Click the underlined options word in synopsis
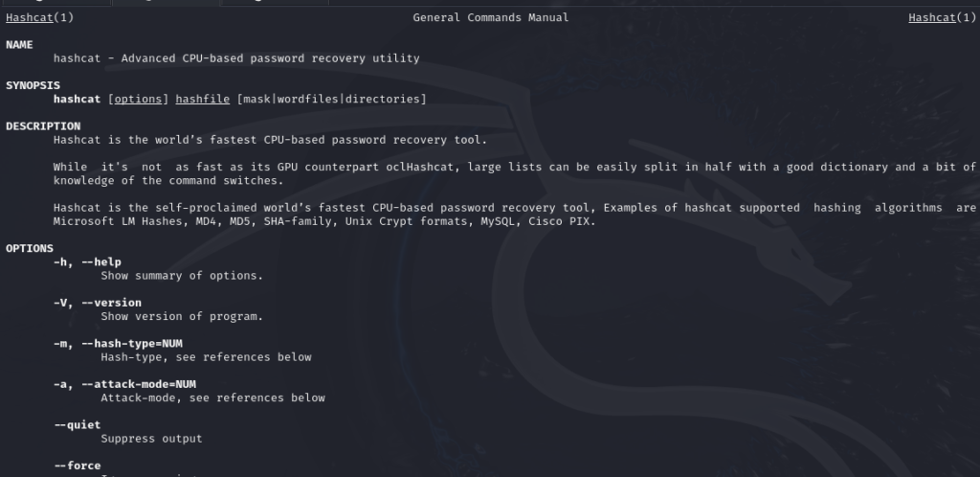 coord(138,99)
